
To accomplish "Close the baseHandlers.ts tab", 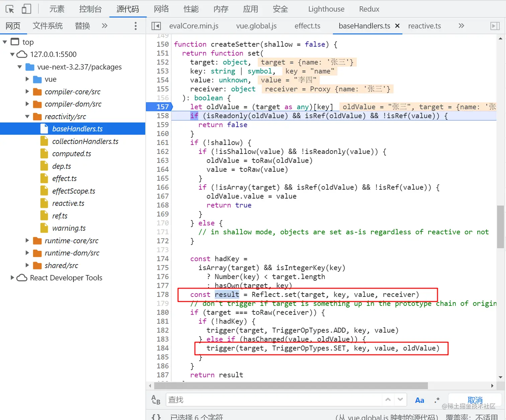I will tap(398, 25).
